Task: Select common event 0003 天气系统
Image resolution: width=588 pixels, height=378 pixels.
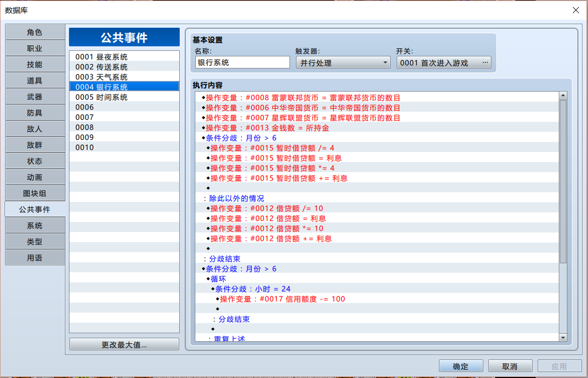Action: (124, 77)
